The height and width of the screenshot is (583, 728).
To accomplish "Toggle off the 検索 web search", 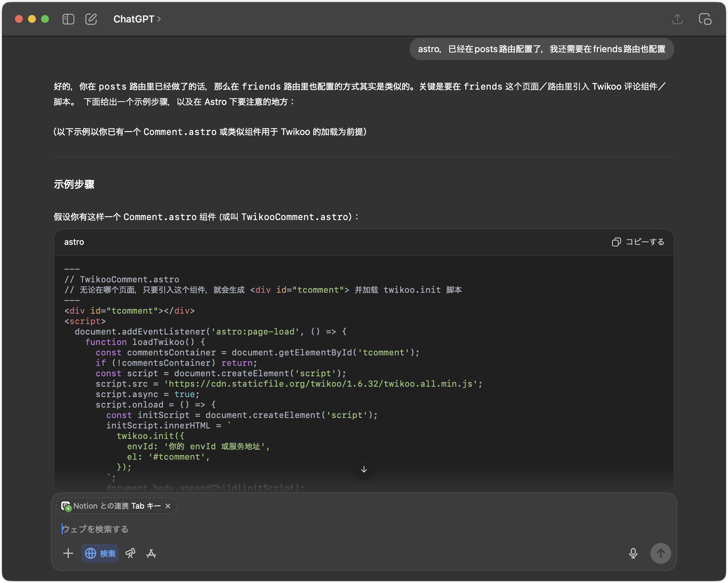I will (100, 553).
